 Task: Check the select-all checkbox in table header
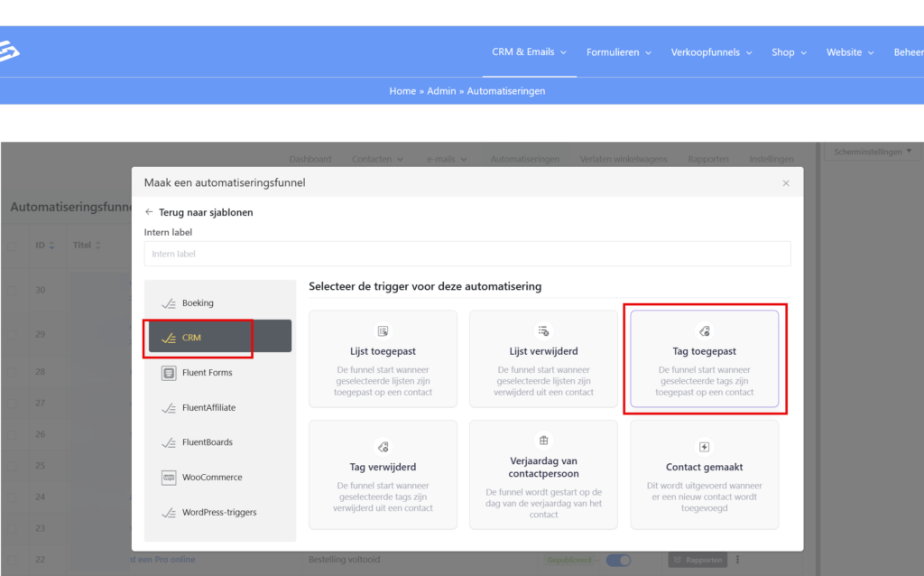12,246
